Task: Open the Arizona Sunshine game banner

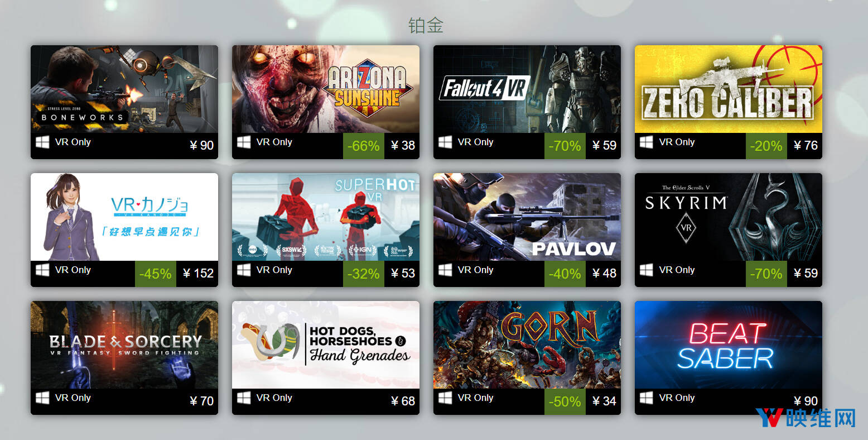Action: [x=326, y=89]
